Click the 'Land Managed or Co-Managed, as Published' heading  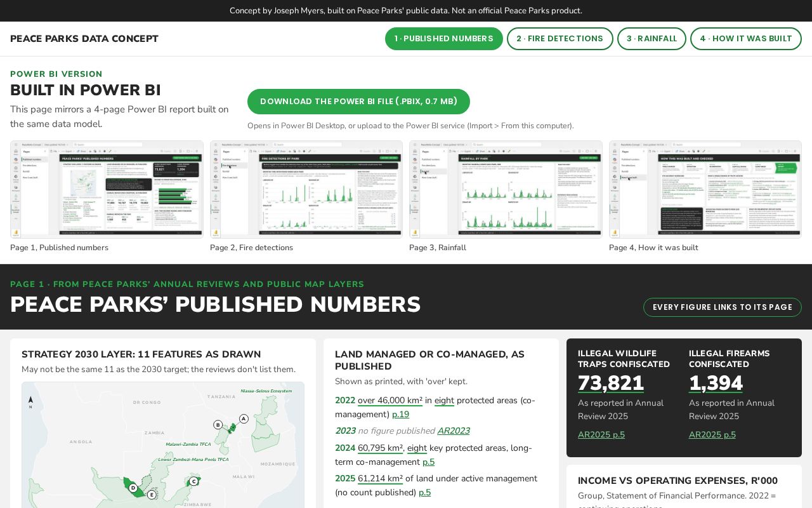coord(429,360)
